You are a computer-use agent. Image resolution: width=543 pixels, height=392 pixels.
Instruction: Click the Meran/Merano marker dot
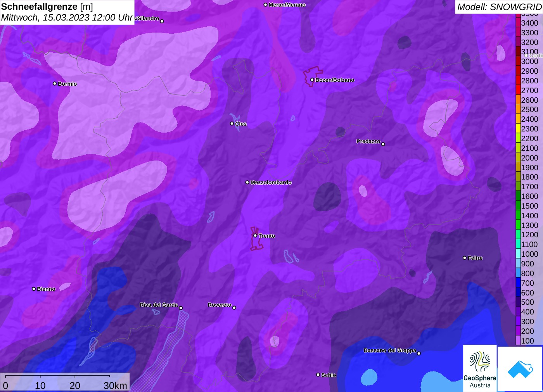(266, 5)
